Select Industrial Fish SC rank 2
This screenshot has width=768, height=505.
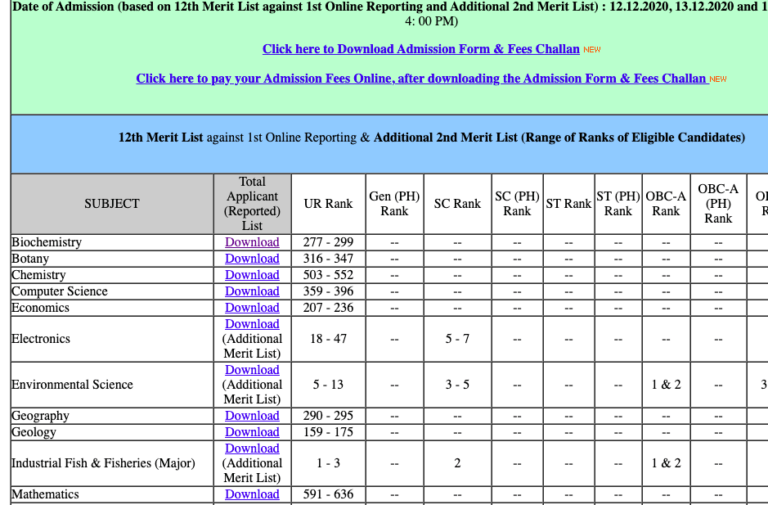[x=457, y=463]
